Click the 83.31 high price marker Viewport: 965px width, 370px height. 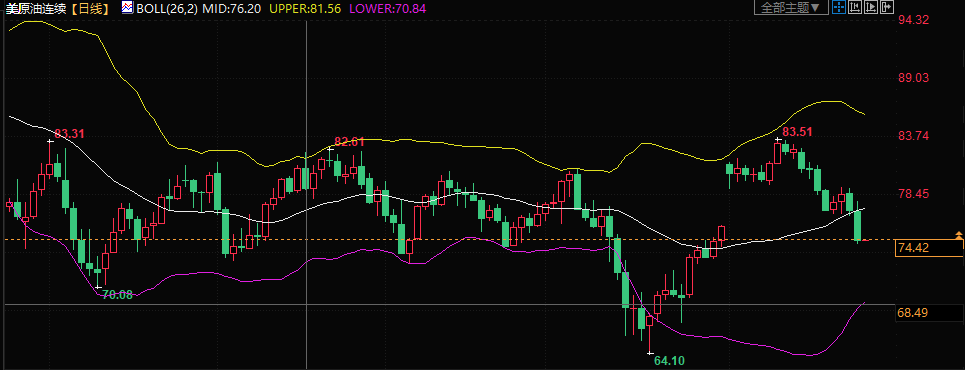point(69,134)
